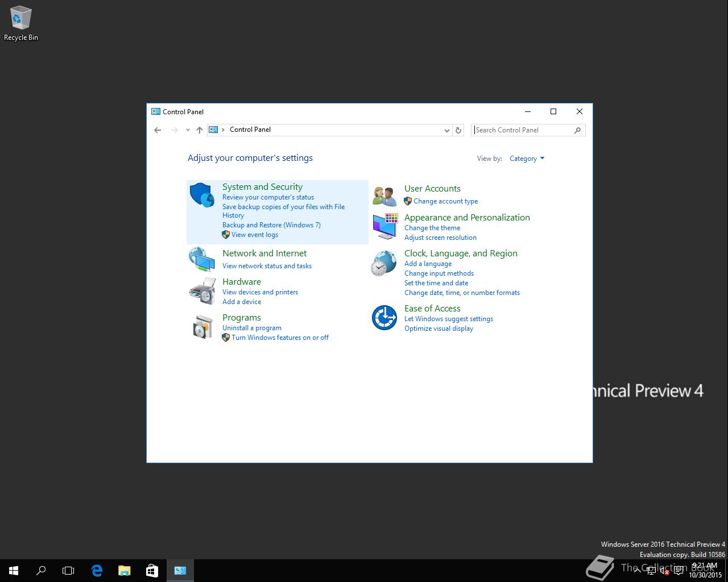Open Ease of Access icon
Image resolution: width=728 pixels, height=582 pixels.
[384, 318]
